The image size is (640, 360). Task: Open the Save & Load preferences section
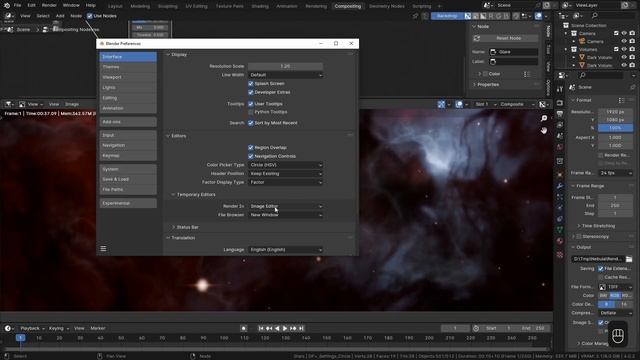(128, 179)
